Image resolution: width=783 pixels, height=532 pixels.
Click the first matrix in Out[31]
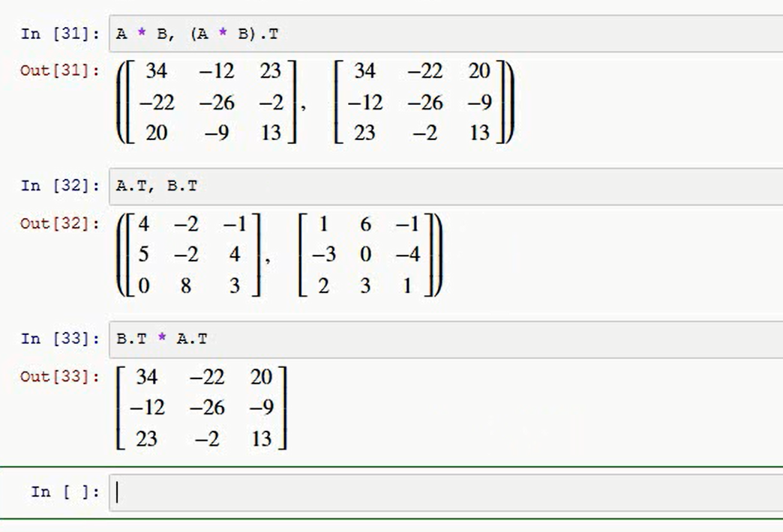[x=211, y=102]
